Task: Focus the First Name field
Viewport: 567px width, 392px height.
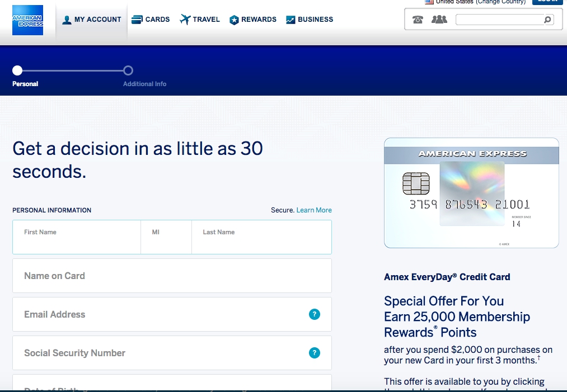Action: click(77, 237)
